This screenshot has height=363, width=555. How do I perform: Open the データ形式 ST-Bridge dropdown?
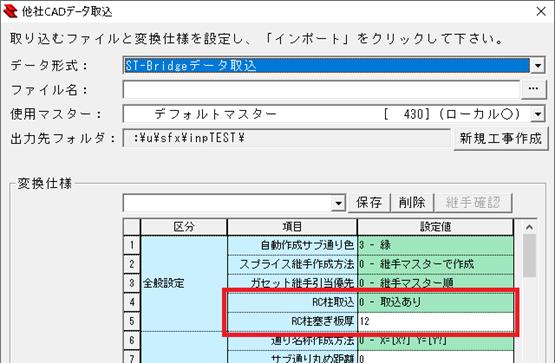(538, 65)
